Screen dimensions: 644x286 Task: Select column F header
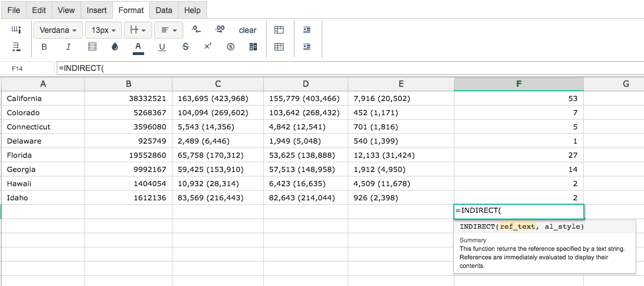[x=519, y=84]
